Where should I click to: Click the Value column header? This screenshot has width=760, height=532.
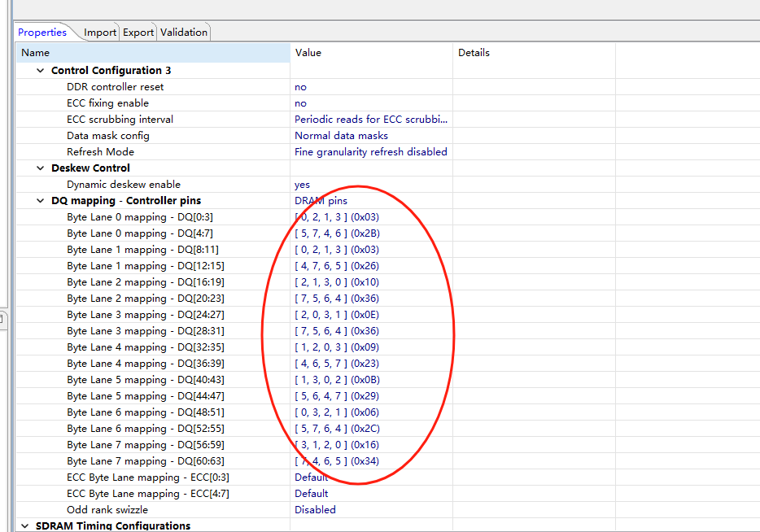coord(371,53)
